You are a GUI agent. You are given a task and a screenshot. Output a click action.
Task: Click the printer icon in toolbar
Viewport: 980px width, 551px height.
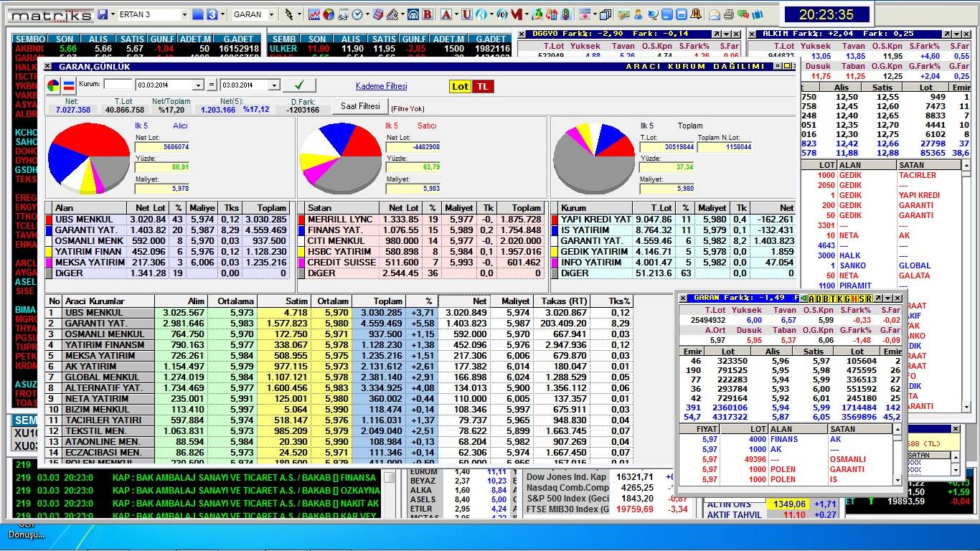[729, 14]
